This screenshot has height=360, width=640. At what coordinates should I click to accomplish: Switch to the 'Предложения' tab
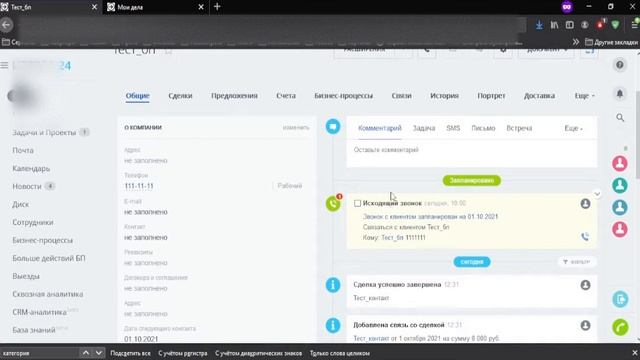tap(234, 96)
